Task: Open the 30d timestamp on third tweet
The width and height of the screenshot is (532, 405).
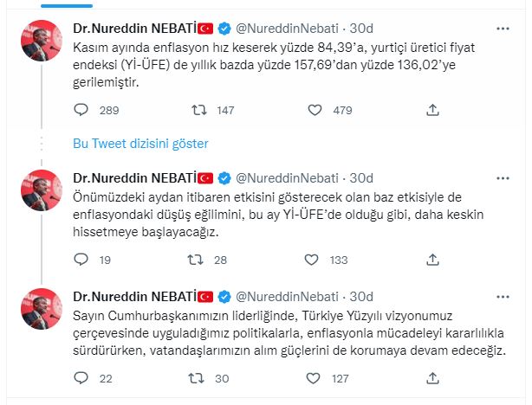Action: click(364, 294)
